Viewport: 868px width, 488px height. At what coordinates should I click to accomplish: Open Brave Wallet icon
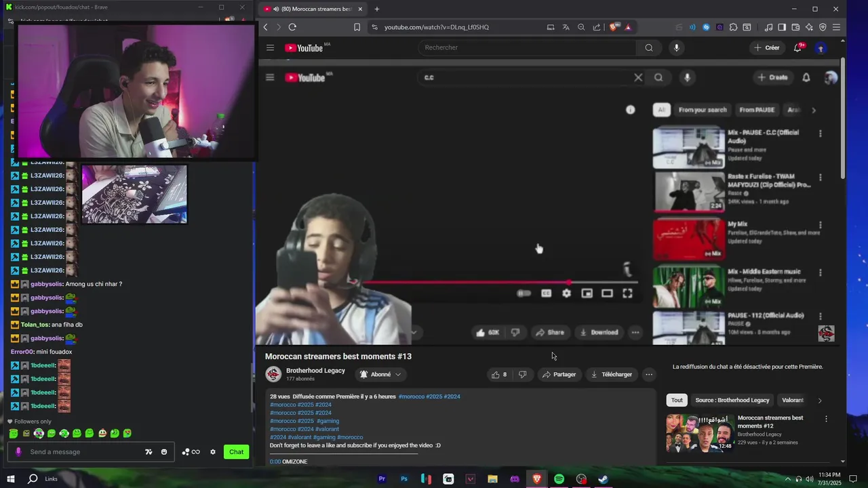(795, 27)
